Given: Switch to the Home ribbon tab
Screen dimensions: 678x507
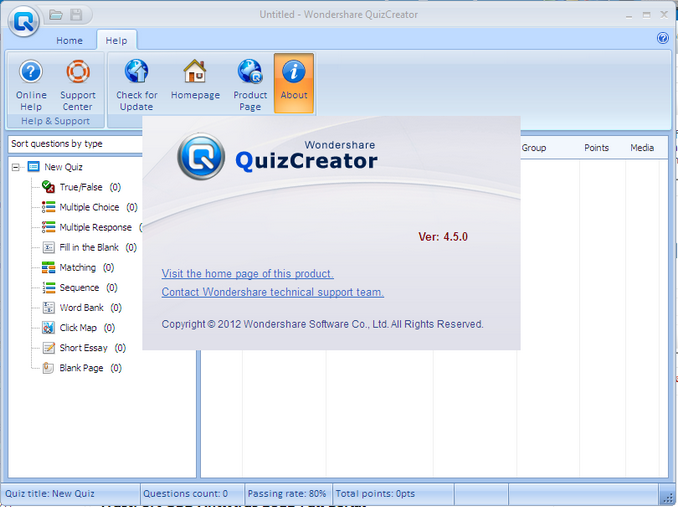Looking at the screenshot, I should [69, 41].
